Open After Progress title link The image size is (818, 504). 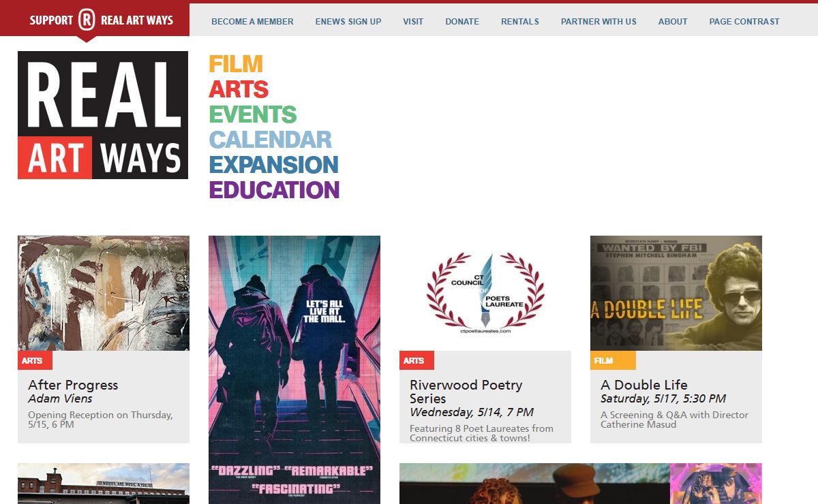click(73, 385)
